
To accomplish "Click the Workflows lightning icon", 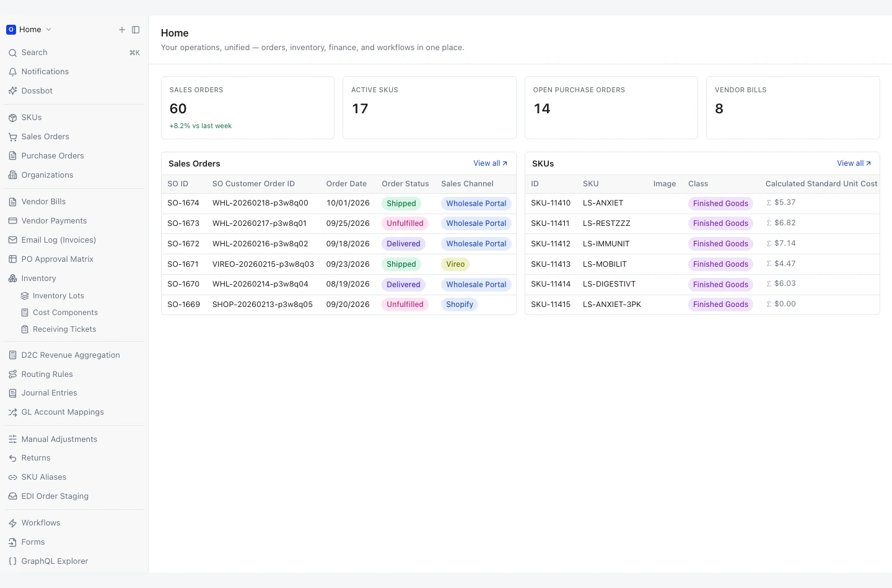I will 12,523.
